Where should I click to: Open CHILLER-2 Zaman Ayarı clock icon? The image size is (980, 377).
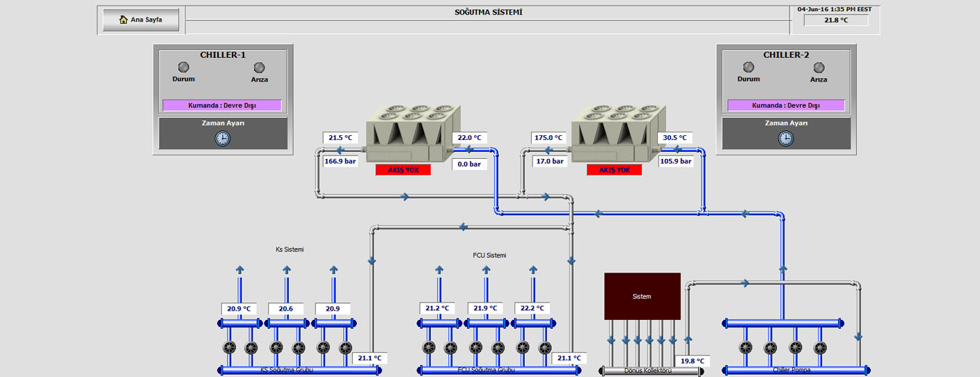(x=786, y=138)
